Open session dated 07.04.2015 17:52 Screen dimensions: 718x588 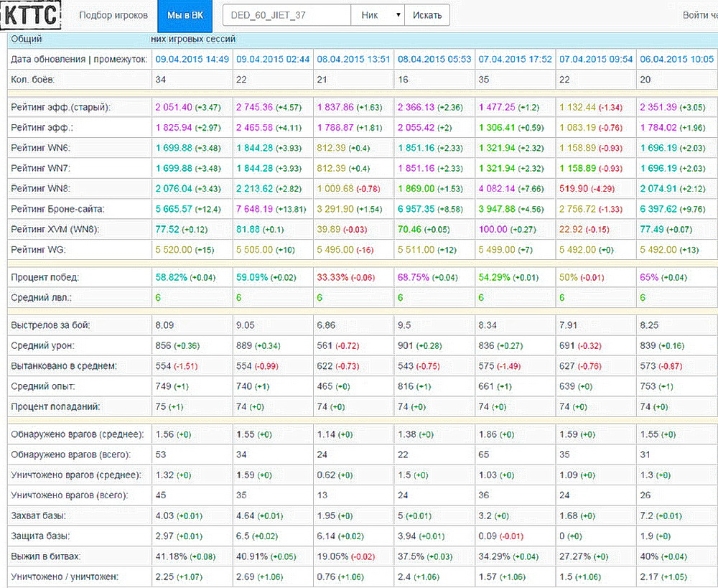click(516, 59)
